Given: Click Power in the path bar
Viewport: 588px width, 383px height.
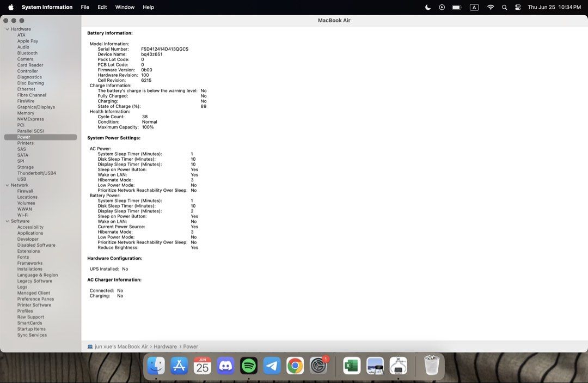Looking at the screenshot, I should pos(191,346).
